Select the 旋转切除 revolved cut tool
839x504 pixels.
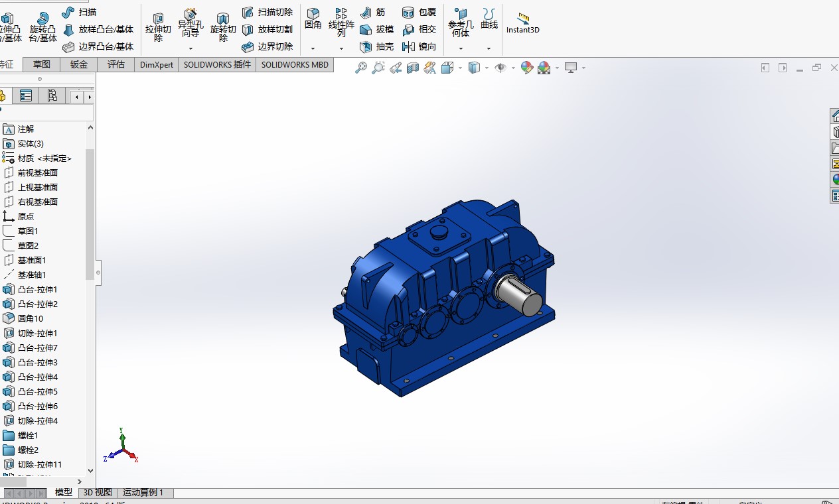[223, 27]
